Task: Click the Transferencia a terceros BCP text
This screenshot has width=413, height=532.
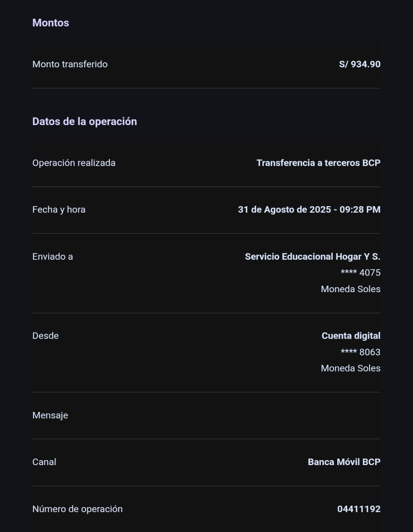Action: coord(318,163)
